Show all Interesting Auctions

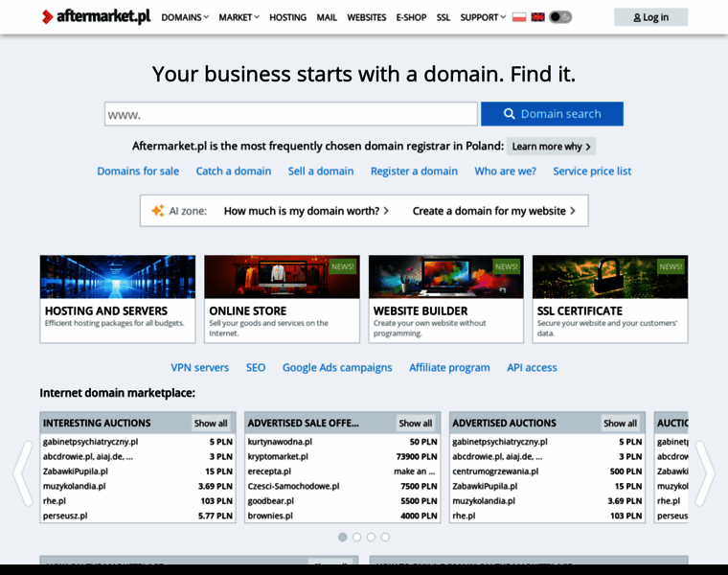coord(211,424)
